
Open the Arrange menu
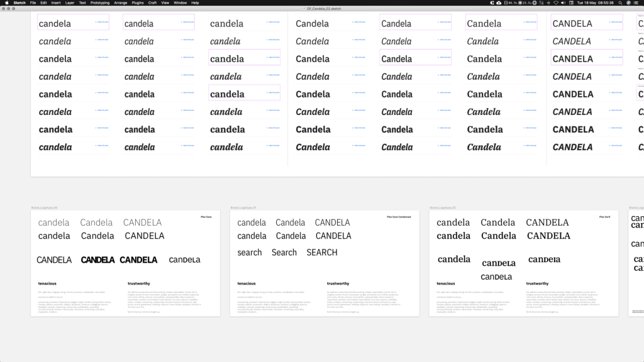pos(120,3)
